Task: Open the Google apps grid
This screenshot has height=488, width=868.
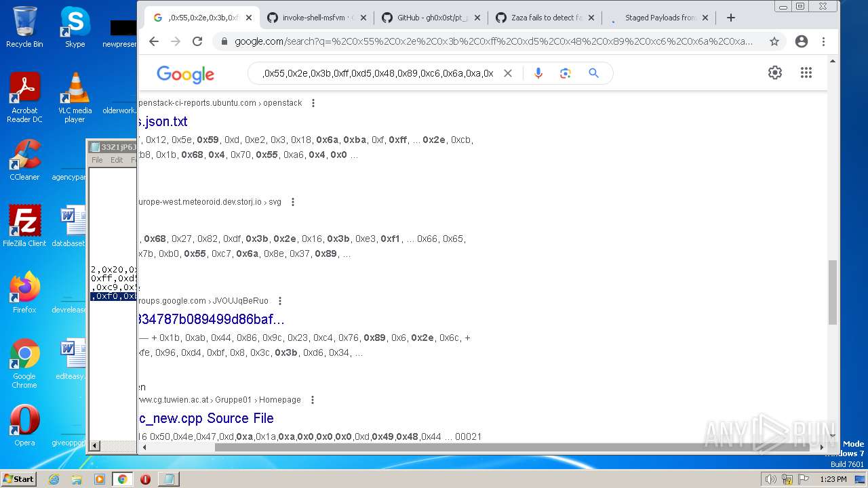Action: (x=806, y=73)
